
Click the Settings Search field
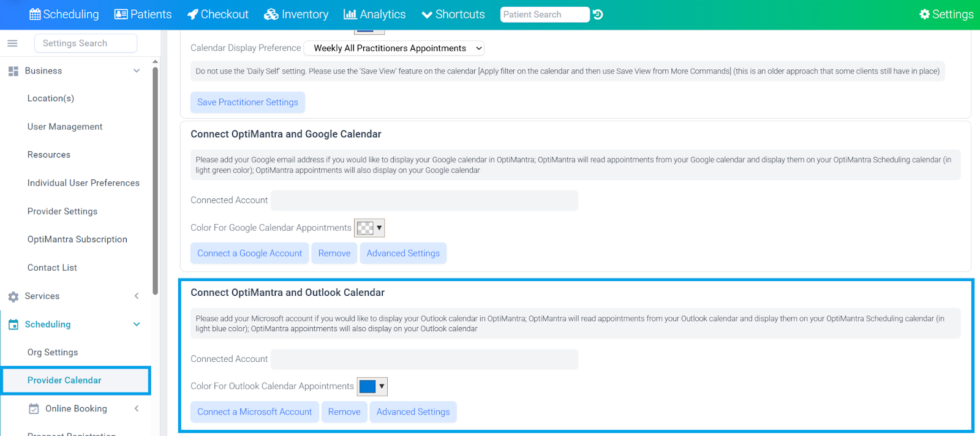[86, 43]
